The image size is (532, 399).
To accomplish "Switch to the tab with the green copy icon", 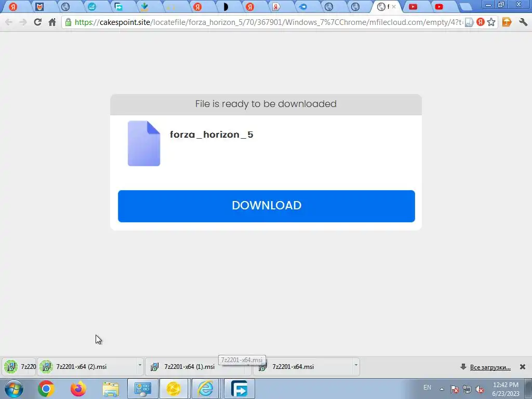I will click(x=118, y=6).
